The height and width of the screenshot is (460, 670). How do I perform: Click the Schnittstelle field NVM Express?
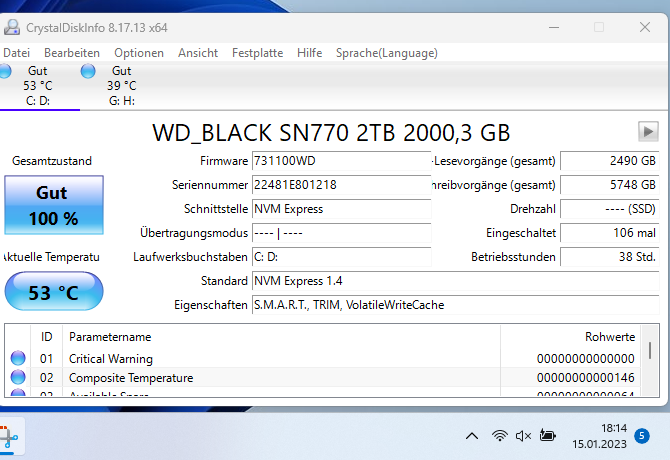(x=341, y=209)
